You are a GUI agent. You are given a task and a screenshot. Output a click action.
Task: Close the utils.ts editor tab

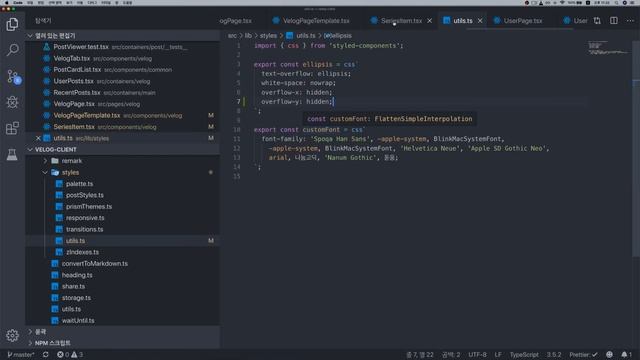480,20
